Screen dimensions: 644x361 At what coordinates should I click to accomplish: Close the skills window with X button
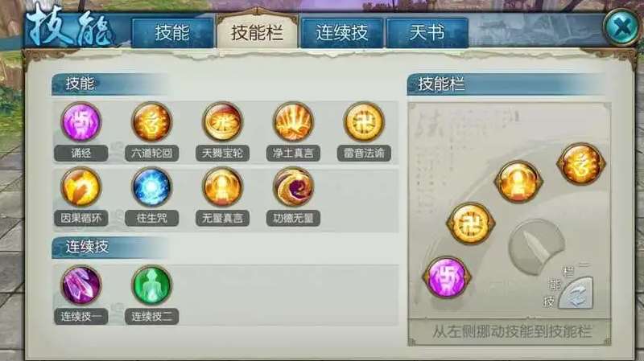pos(622,27)
